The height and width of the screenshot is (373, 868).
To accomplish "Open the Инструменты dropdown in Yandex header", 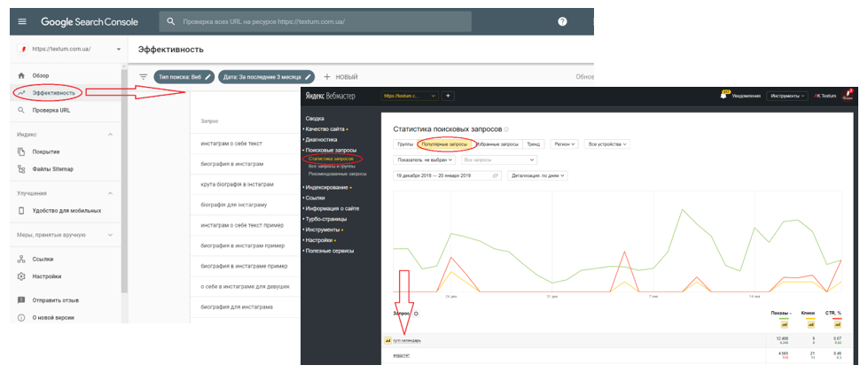I will pos(787,96).
